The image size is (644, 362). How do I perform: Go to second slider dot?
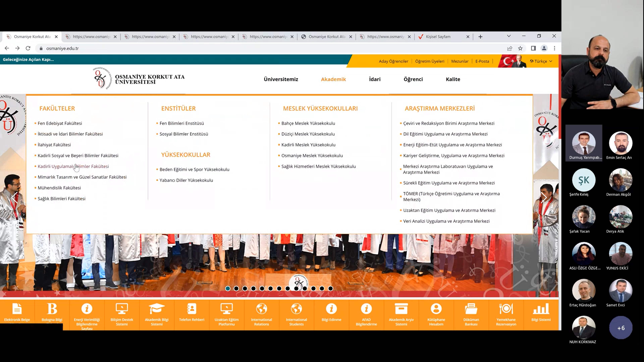(x=236, y=289)
